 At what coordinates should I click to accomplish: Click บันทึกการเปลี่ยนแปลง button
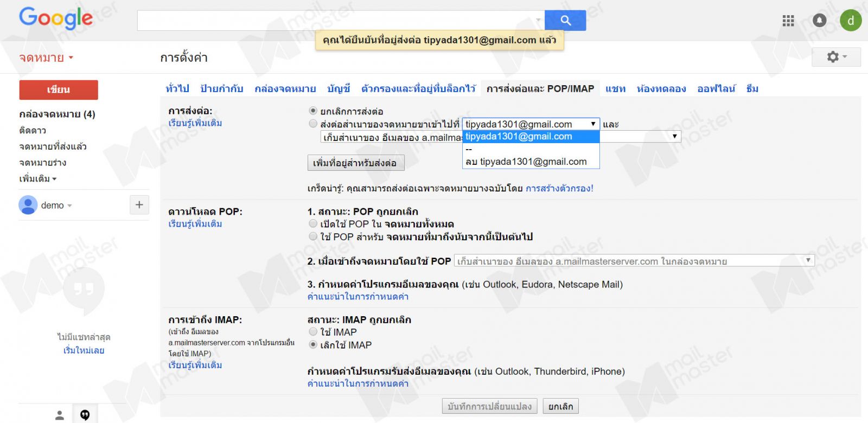490,406
